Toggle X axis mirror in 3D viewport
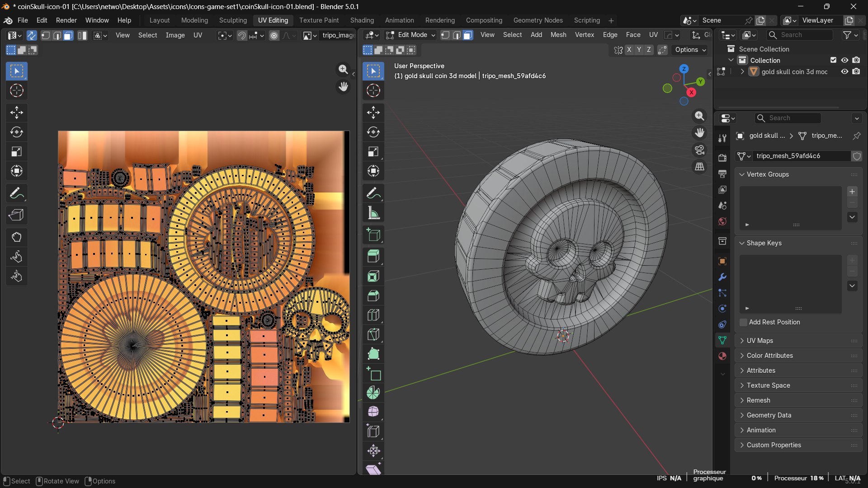Viewport: 868px width, 488px height. click(629, 50)
